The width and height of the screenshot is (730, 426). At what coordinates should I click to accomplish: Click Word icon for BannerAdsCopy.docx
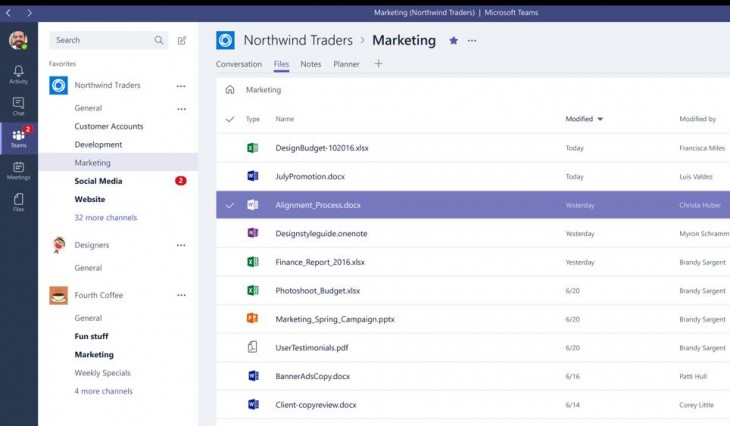(x=253, y=376)
